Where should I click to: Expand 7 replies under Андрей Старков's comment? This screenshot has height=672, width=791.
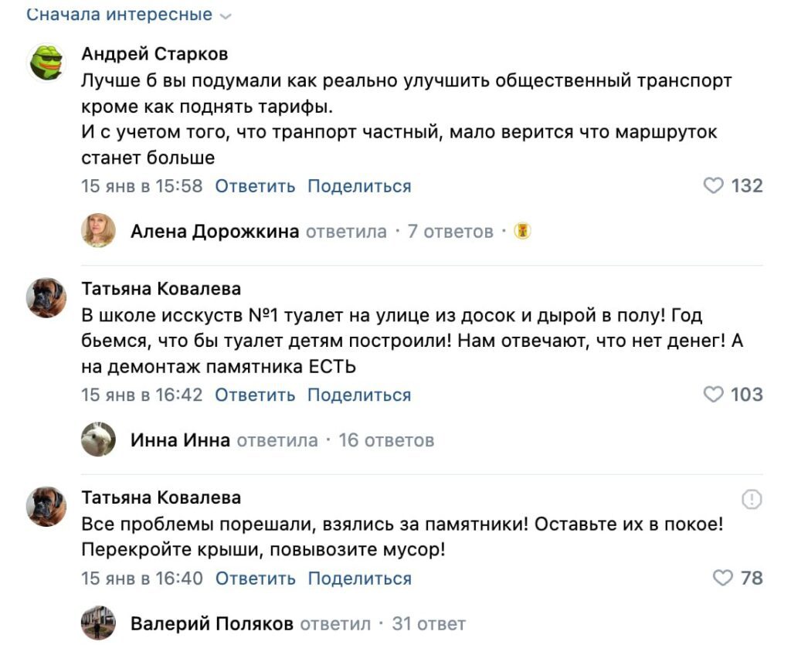pyautogui.click(x=450, y=232)
